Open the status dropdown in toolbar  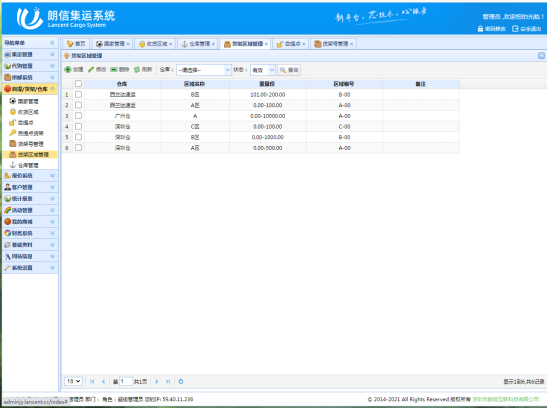[263, 70]
